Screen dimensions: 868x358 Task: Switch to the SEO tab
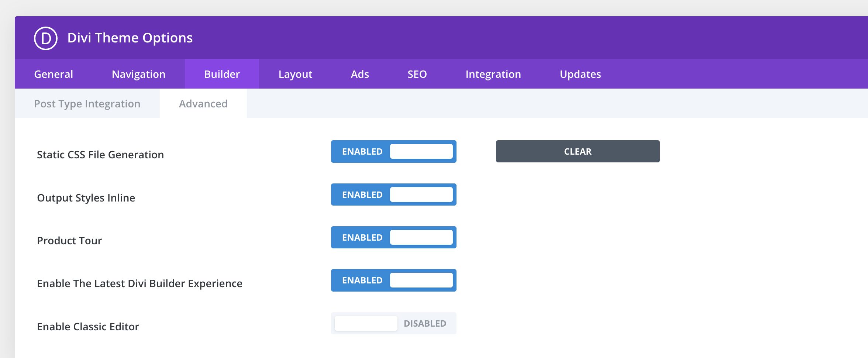(417, 74)
